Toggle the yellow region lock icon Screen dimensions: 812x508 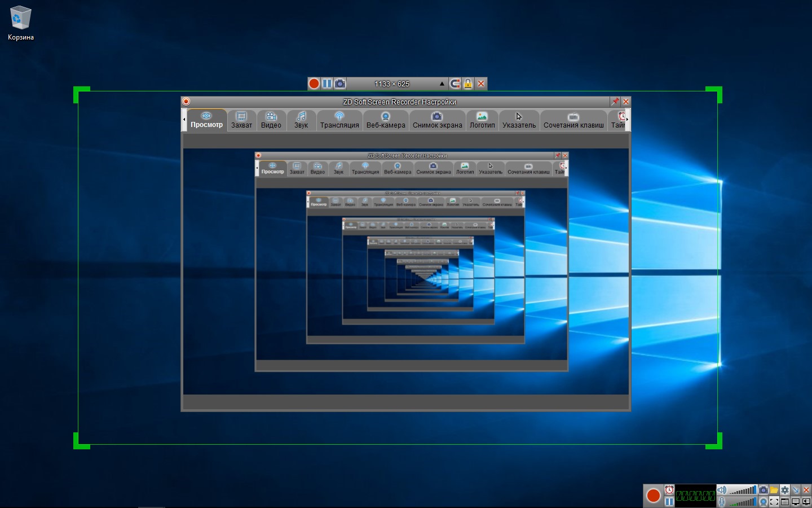(468, 84)
